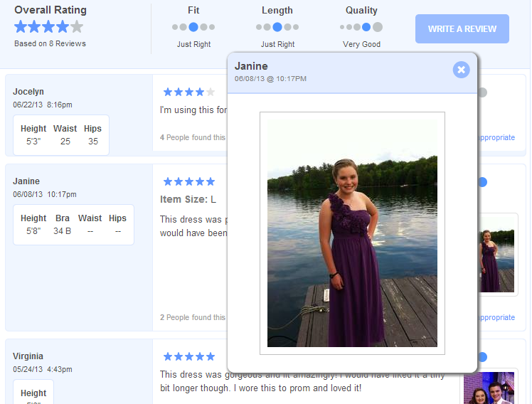Click the Overall Rating stars

(48, 27)
